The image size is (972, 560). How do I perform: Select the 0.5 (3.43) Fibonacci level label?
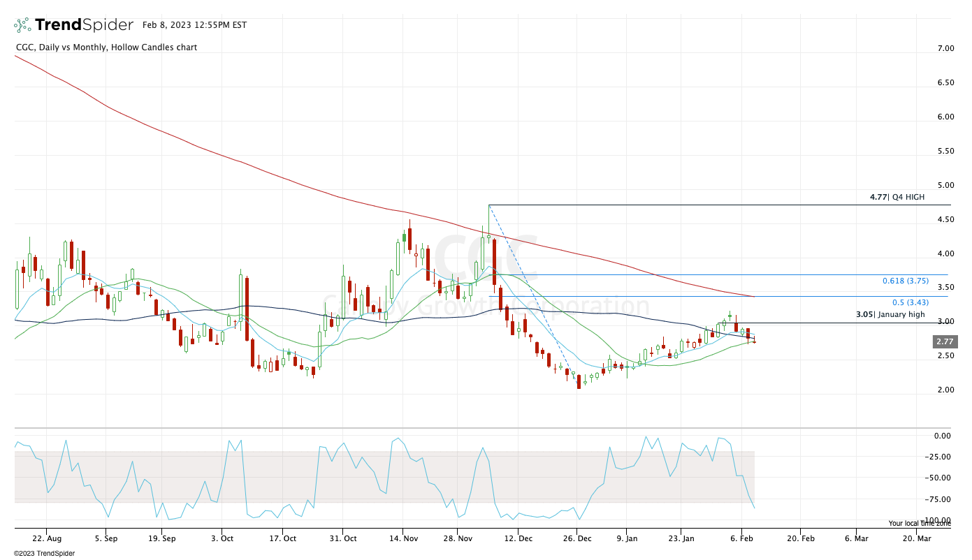(x=910, y=302)
